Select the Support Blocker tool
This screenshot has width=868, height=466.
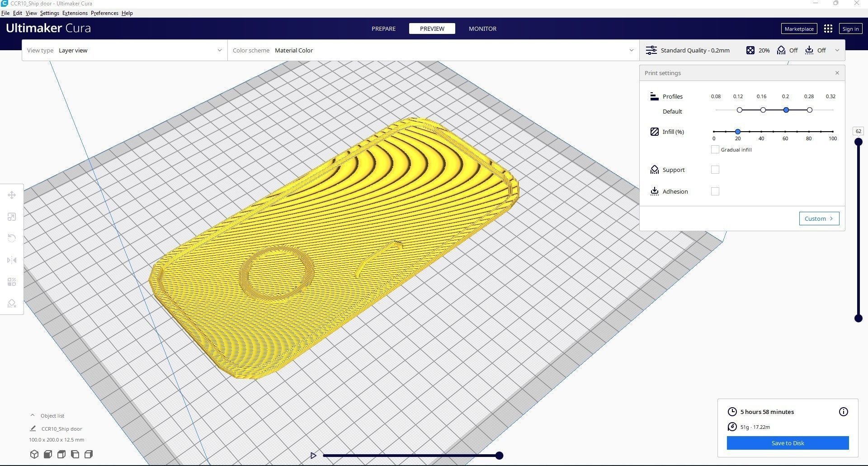[x=12, y=304]
